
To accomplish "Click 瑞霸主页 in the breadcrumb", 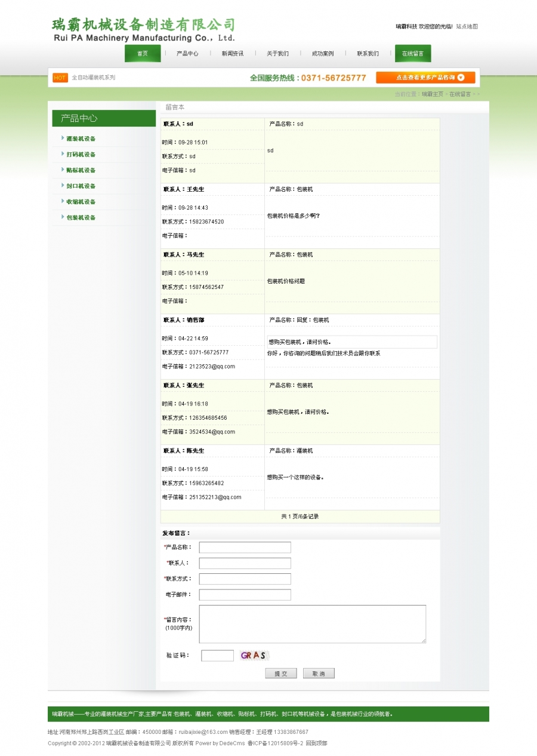I will click(433, 94).
